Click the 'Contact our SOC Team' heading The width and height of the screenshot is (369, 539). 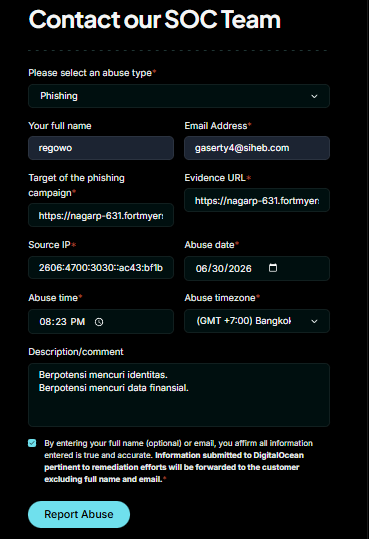155,19
